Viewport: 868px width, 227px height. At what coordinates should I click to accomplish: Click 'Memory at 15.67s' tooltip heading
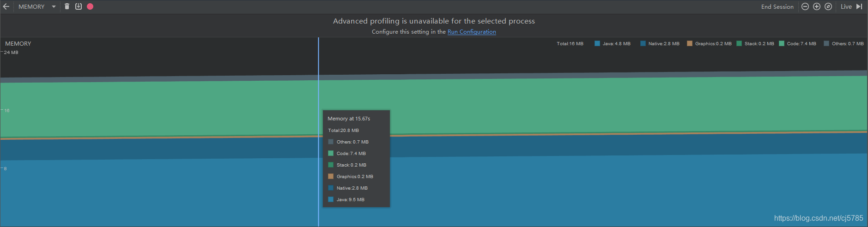click(x=349, y=119)
